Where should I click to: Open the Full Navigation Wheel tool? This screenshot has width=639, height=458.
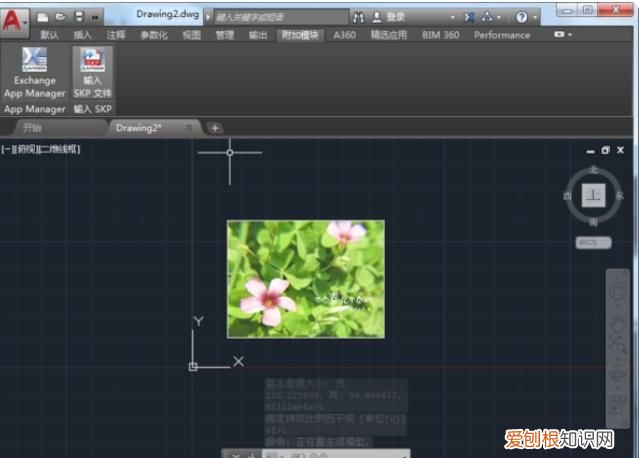tap(617, 291)
